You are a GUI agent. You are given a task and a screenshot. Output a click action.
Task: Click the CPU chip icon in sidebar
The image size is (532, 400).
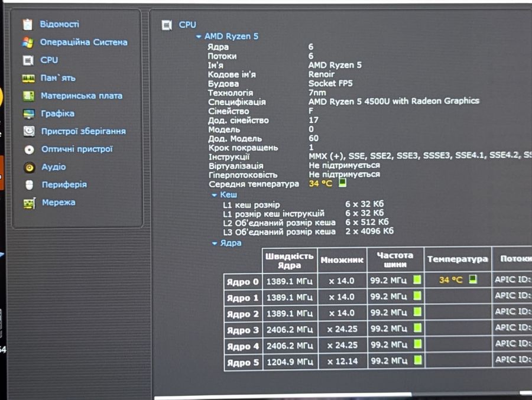[x=28, y=60]
